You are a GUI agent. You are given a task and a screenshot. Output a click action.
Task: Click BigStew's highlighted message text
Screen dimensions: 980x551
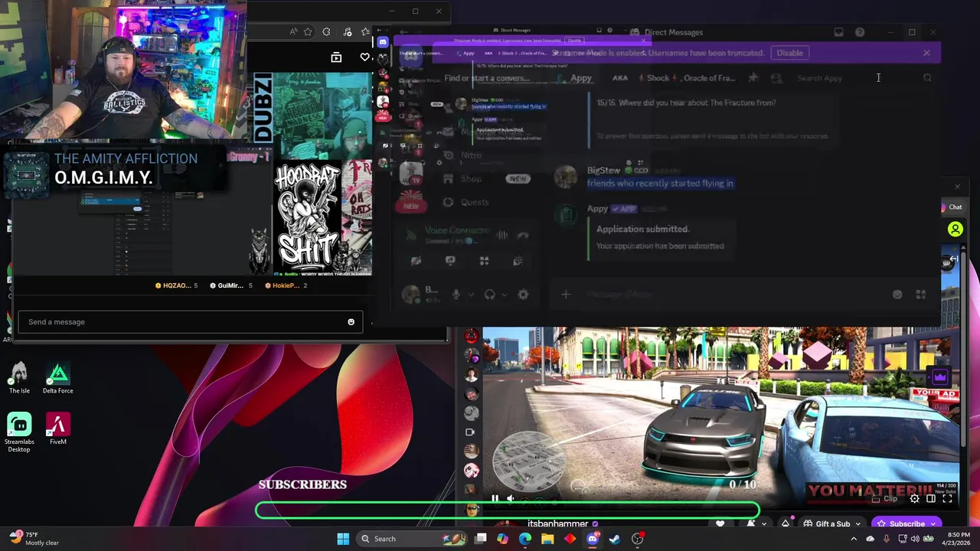(x=660, y=183)
